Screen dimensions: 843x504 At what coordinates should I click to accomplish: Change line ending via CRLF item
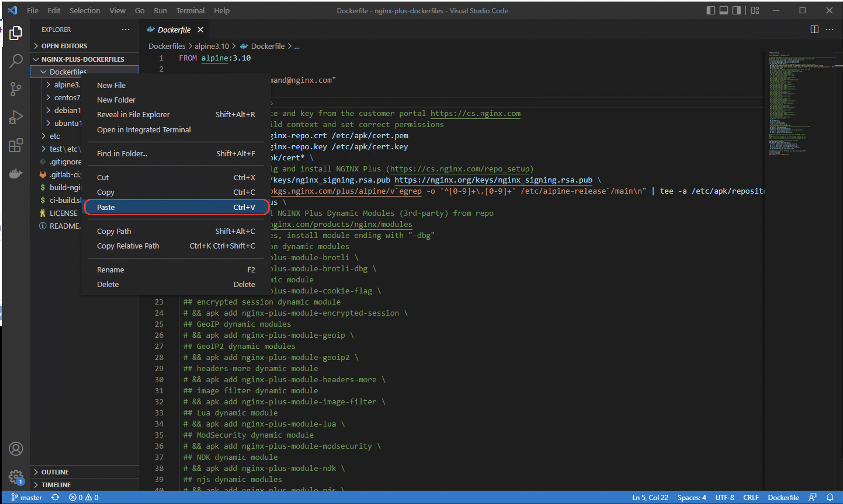pos(751,497)
